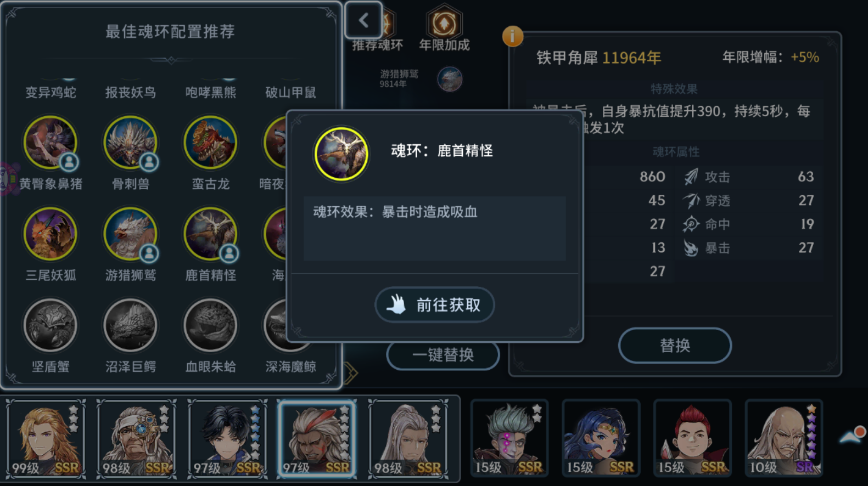
Task: Select the level 99 SSR blonde hero
Action: point(46,439)
